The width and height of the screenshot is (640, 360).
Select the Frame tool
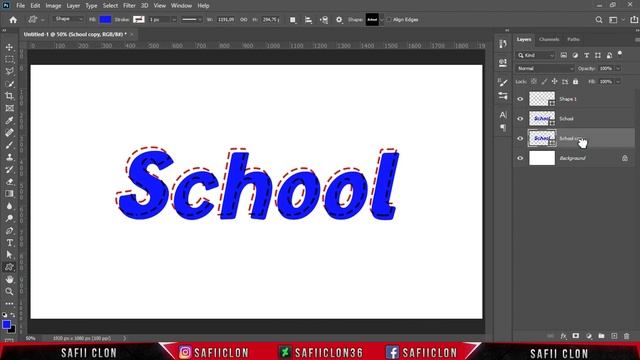pyautogui.click(x=9, y=108)
